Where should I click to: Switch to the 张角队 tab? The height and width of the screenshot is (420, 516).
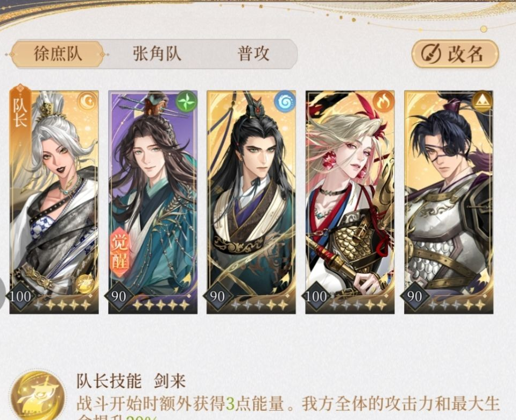click(x=157, y=54)
